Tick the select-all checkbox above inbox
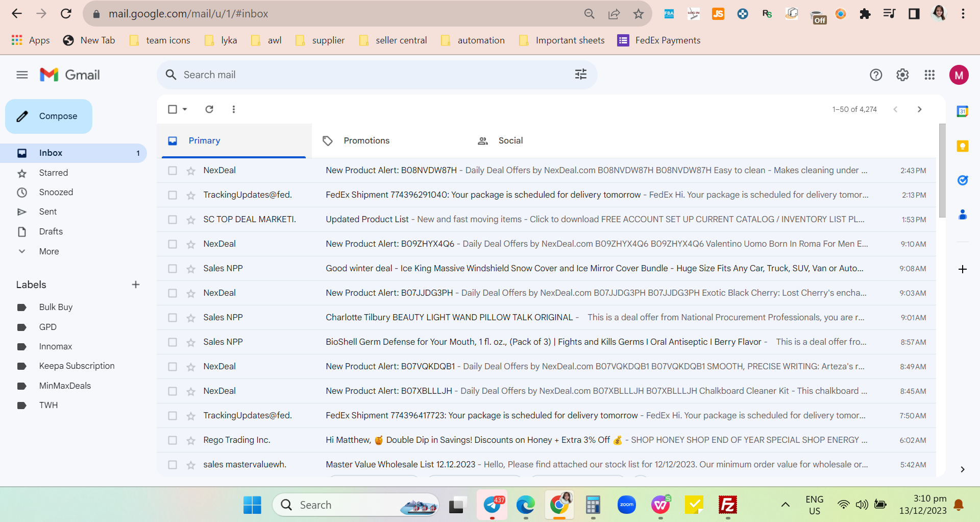Image resolution: width=980 pixels, height=522 pixels. 173,109
